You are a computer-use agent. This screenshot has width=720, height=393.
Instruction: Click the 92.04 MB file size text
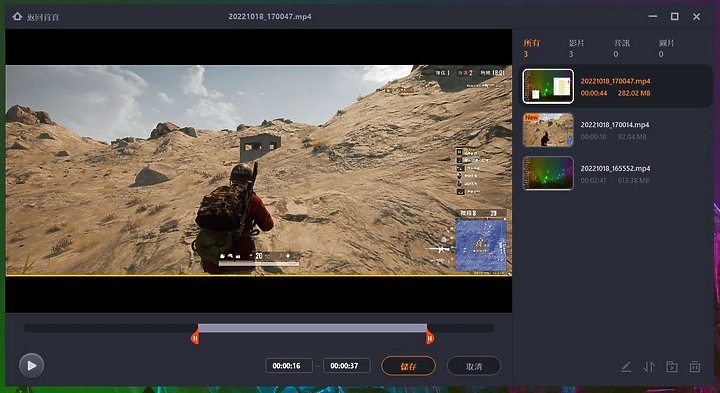632,137
